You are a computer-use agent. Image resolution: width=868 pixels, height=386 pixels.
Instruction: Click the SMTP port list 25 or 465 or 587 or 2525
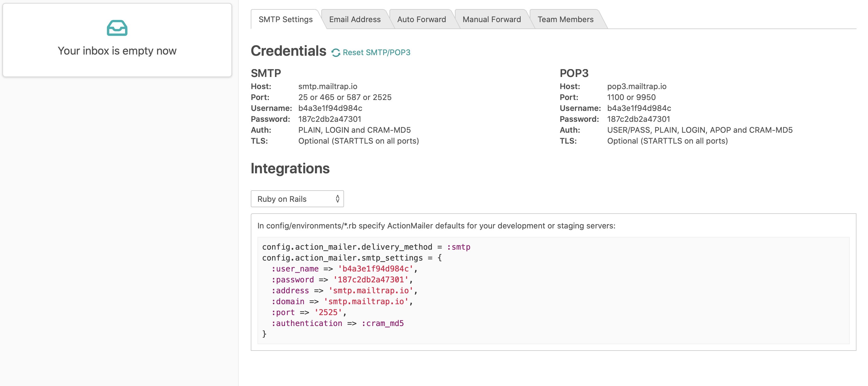click(x=345, y=97)
